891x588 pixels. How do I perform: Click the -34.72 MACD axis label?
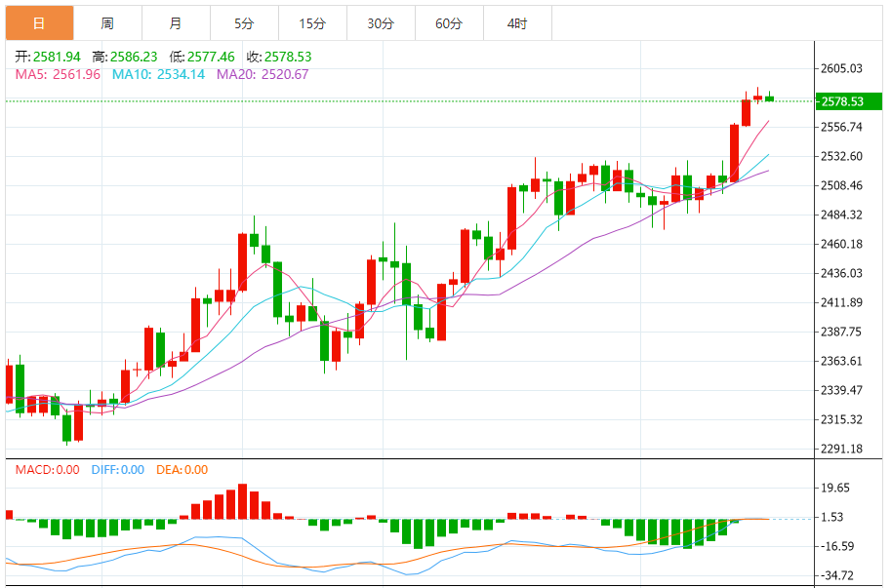pos(837,575)
